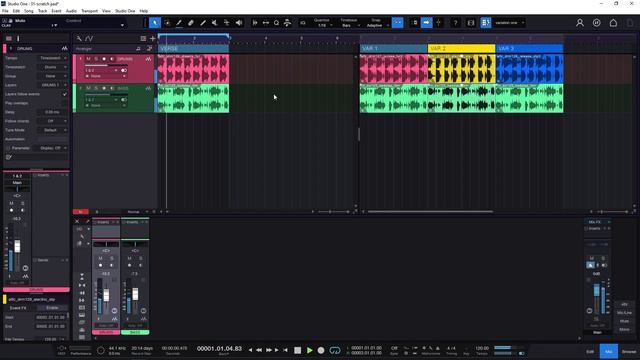Toggle Layers follow events checkbox
Viewport: 640px width, 360px height.
64,94
